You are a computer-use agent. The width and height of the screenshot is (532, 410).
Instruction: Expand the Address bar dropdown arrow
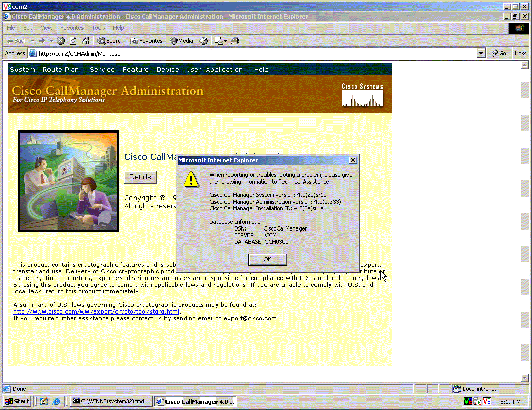coord(481,53)
